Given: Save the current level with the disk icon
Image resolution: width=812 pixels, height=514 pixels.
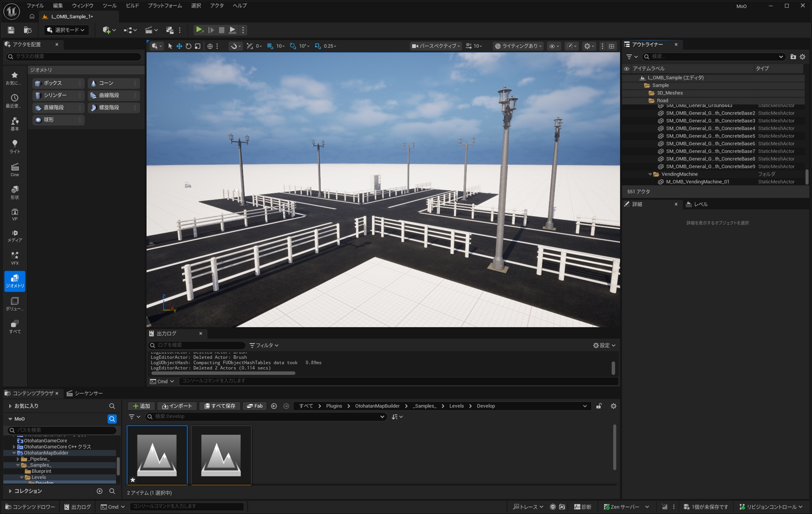Looking at the screenshot, I should 11,30.
